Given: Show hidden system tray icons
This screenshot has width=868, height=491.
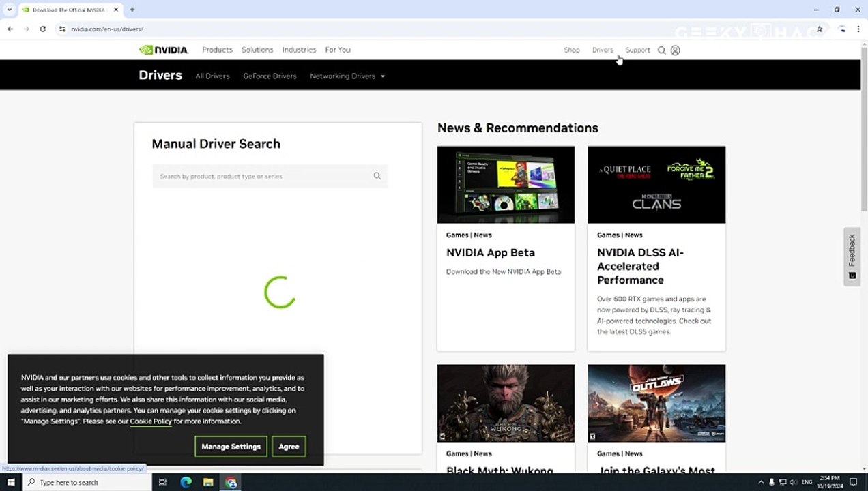Looking at the screenshot, I should pyautogui.click(x=762, y=482).
